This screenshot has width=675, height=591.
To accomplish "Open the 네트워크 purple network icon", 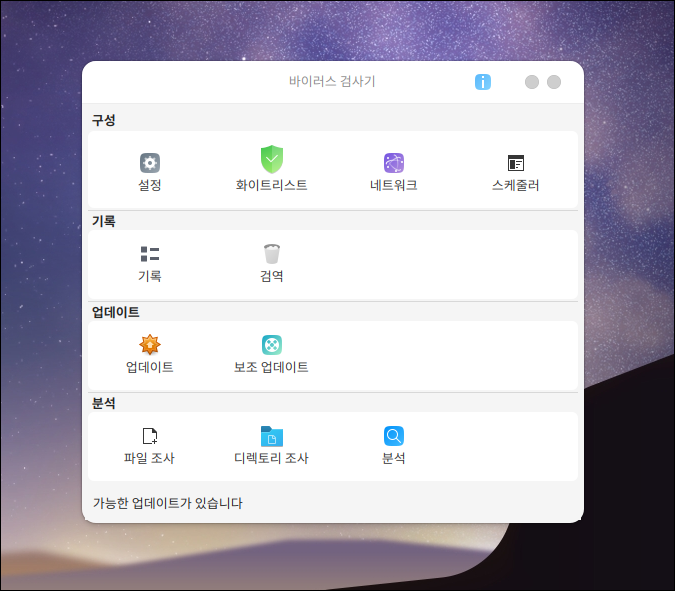I will (x=393, y=163).
